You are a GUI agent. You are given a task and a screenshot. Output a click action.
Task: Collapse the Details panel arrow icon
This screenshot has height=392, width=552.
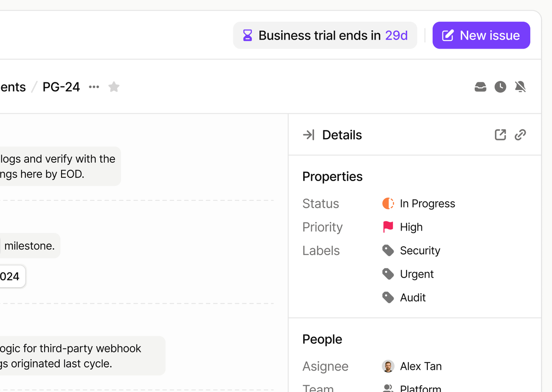click(x=309, y=135)
